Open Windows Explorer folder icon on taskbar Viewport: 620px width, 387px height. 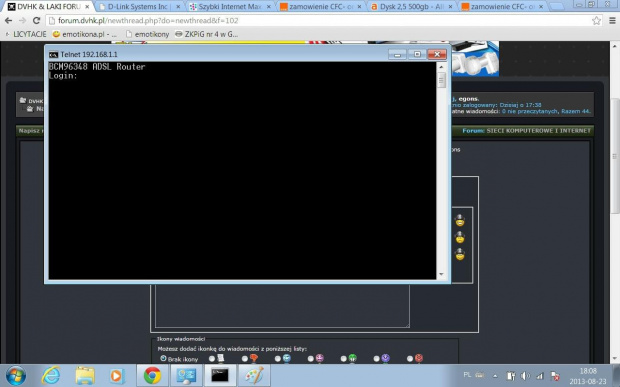pos(85,375)
